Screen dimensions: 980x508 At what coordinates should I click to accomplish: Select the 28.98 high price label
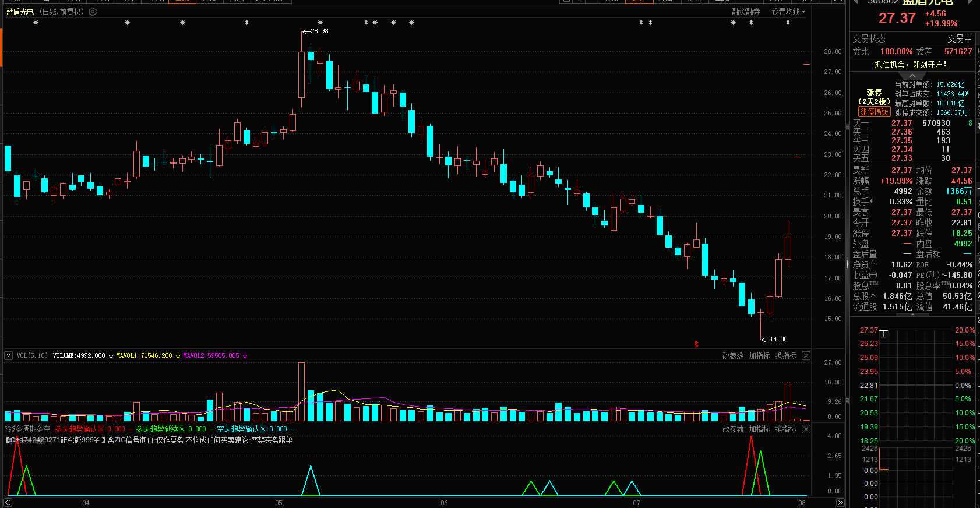[319, 31]
